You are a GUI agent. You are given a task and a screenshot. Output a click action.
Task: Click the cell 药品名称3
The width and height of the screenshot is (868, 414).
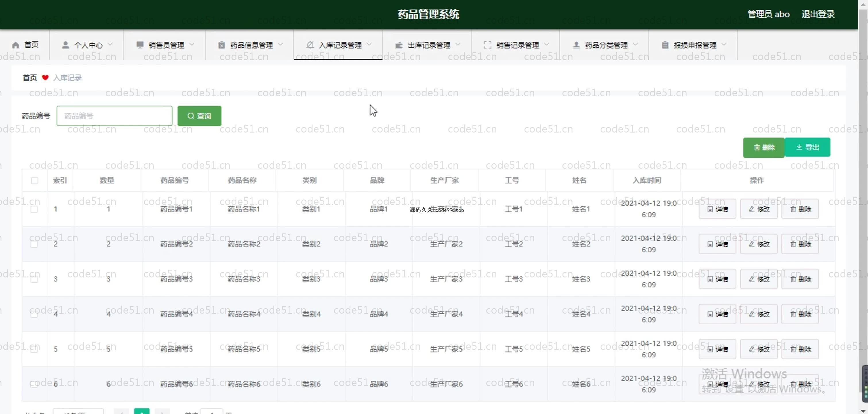tap(244, 279)
